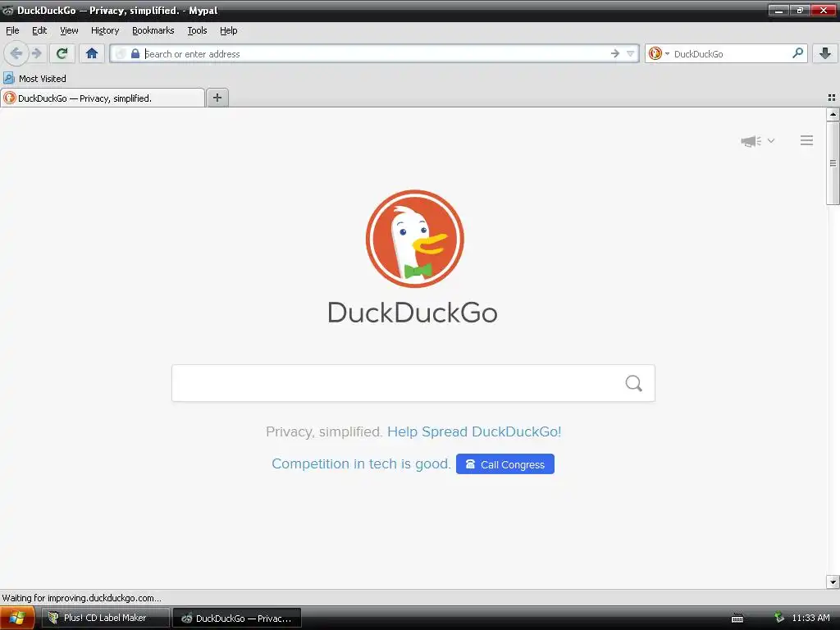The width and height of the screenshot is (840, 630).
Task: Open a new tab with plus button
Action: click(217, 98)
